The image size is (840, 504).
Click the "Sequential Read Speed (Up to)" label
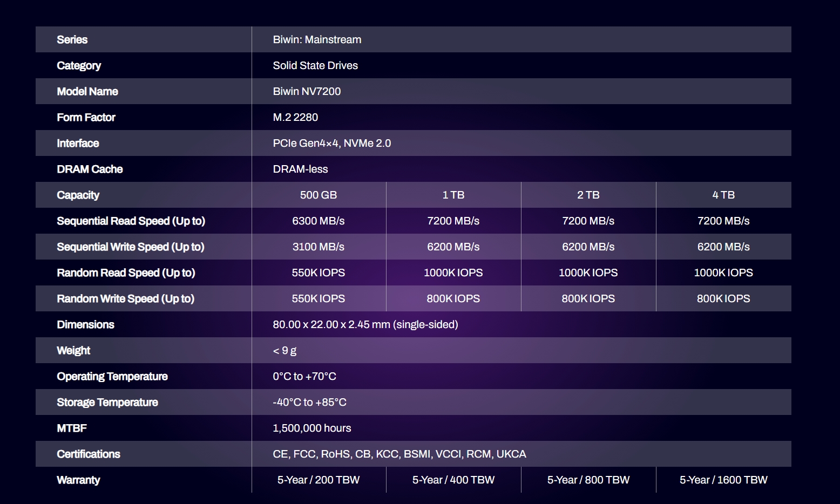[x=131, y=221]
